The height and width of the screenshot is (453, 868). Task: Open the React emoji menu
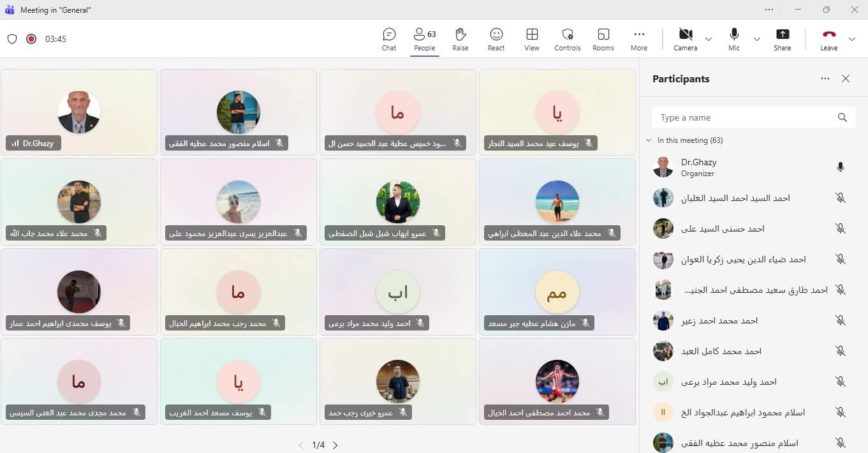point(496,39)
